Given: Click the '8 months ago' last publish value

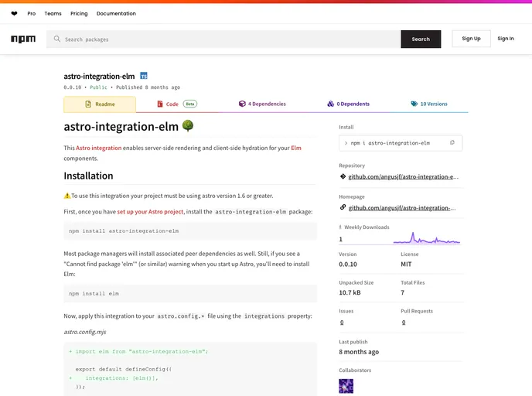Looking at the screenshot, I should [359, 352].
